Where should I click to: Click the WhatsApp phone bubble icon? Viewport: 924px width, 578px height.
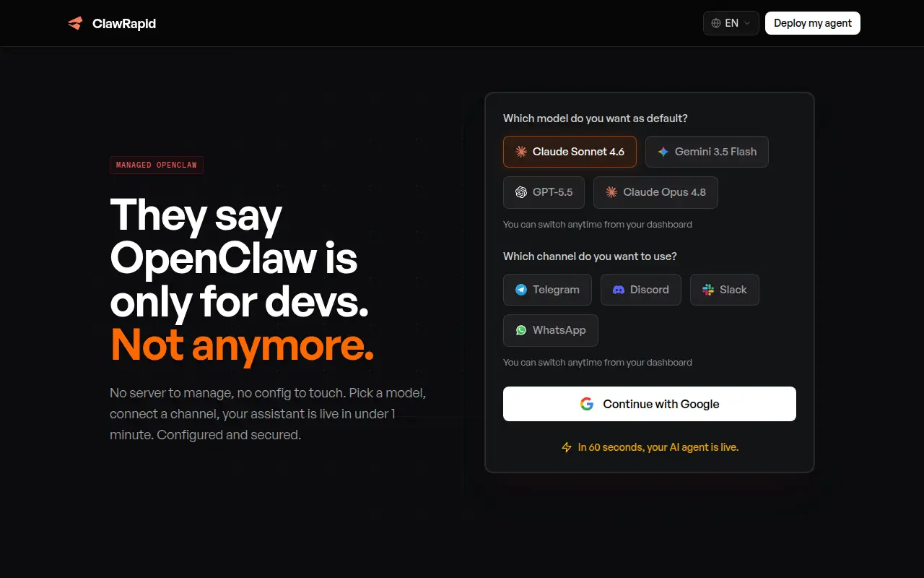[x=521, y=330]
